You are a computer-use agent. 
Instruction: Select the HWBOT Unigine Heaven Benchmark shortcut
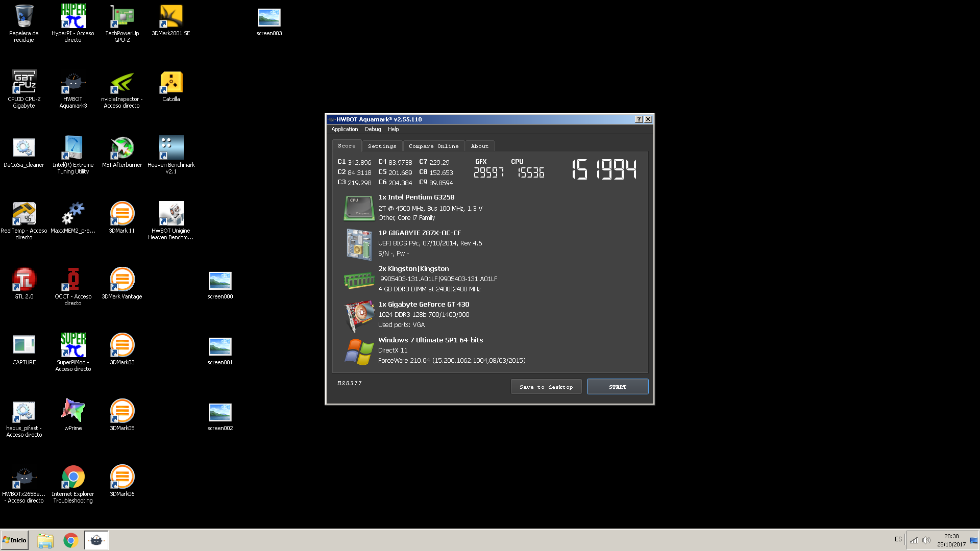click(x=171, y=220)
